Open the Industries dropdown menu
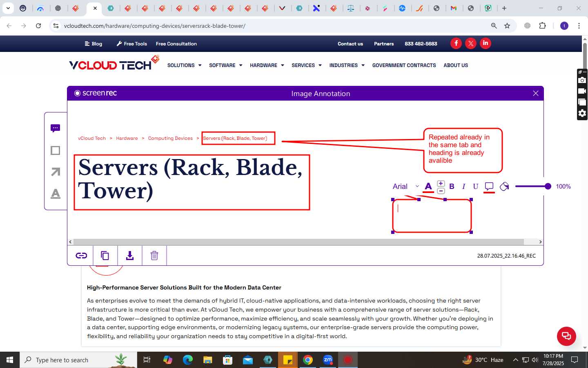Screen dimensions: 588x368 coord(347,65)
